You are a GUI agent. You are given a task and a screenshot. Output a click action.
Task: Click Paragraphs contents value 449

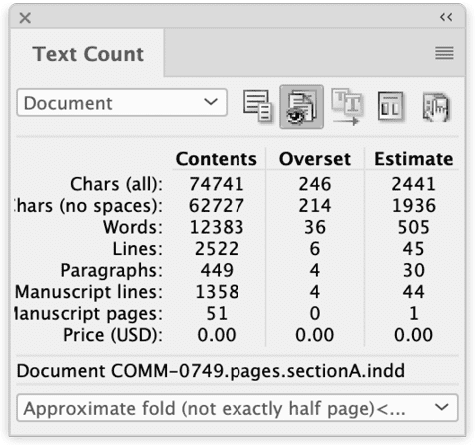point(217,270)
